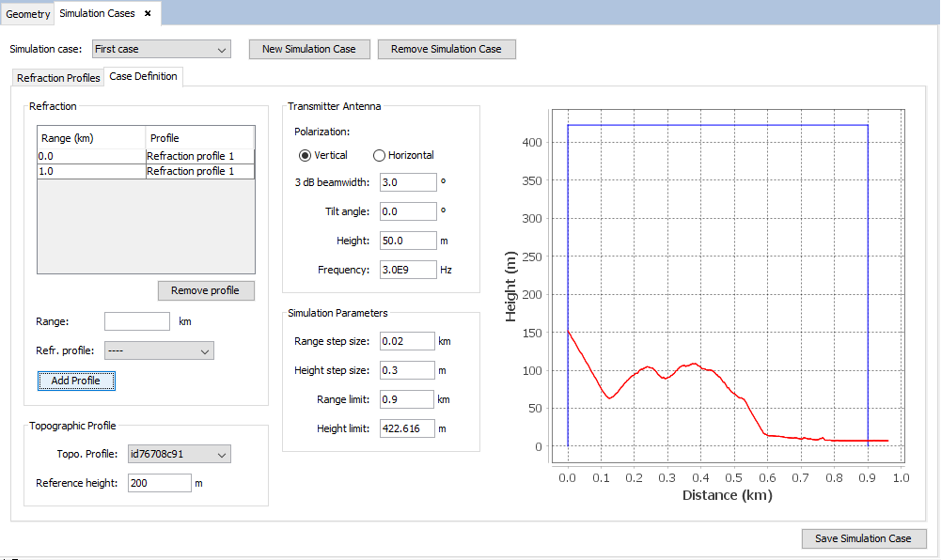
Task: Close the Simulation Cases tab
Action: tap(148, 13)
